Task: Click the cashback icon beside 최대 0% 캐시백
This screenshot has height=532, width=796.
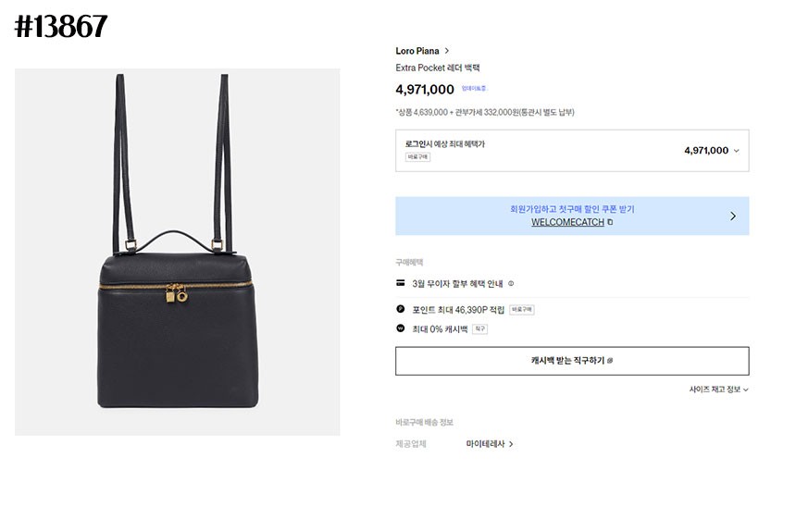Action: pos(401,328)
